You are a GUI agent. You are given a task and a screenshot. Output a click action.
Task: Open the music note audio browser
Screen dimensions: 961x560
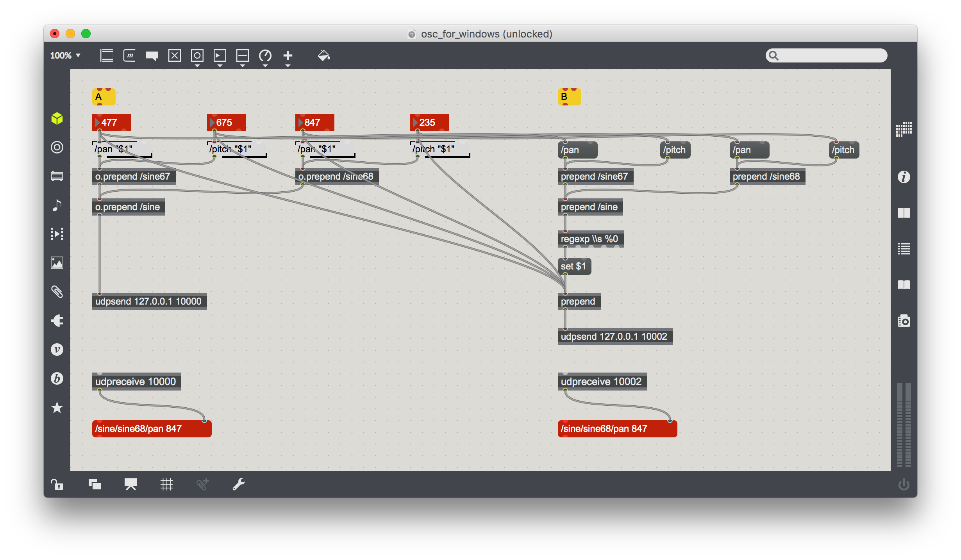tap(57, 205)
